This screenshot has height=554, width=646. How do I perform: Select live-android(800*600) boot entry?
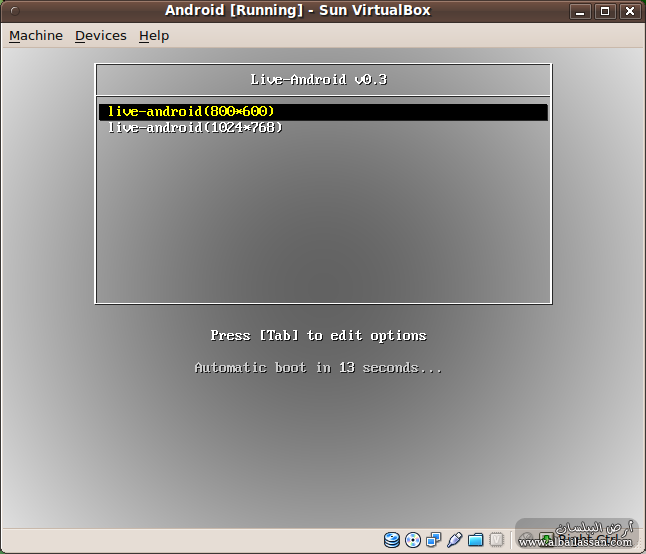click(x=323, y=112)
